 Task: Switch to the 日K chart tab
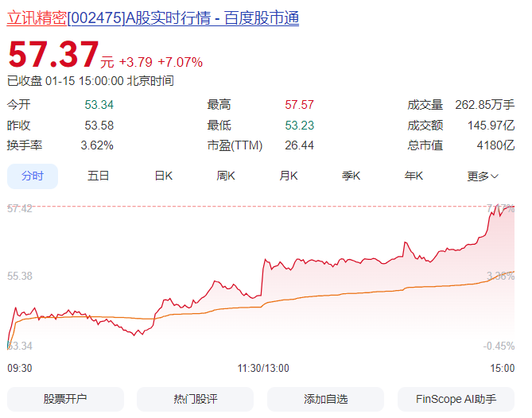164,176
